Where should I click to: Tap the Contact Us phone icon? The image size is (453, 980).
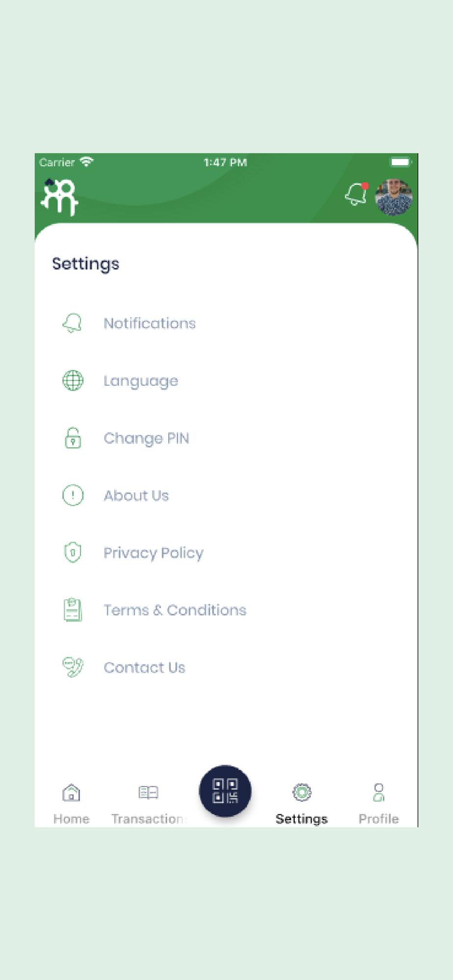click(x=73, y=667)
